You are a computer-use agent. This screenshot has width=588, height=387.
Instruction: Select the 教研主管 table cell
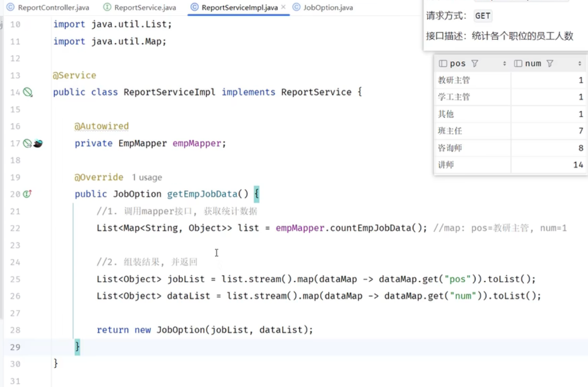click(472, 80)
